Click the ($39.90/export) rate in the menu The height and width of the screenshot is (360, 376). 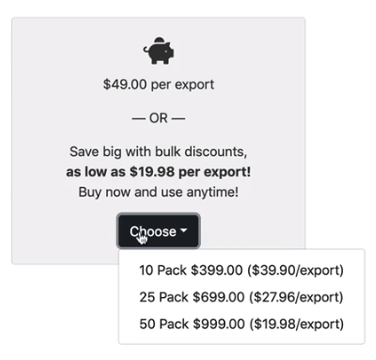(295, 270)
